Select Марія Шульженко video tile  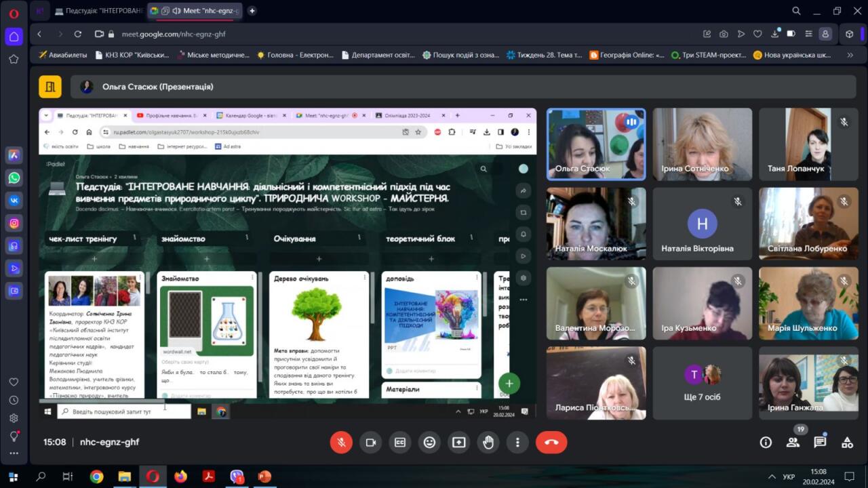pos(808,304)
